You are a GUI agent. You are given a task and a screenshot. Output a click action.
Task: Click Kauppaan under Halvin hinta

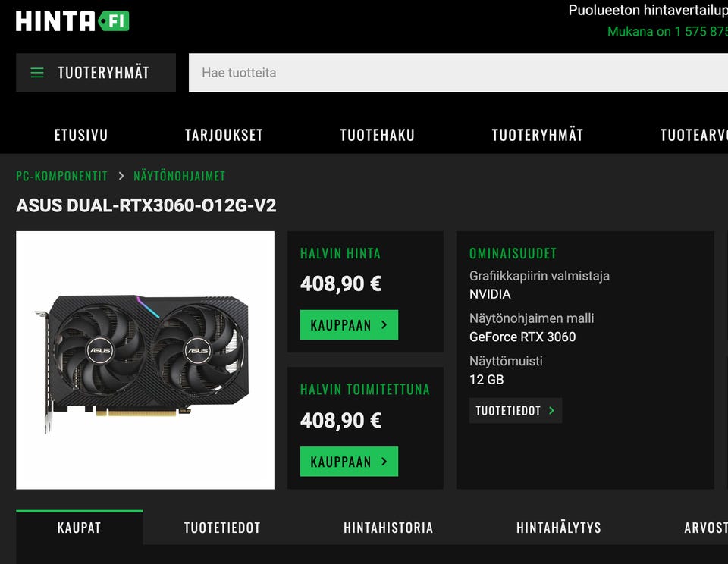click(x=349, y=325)
